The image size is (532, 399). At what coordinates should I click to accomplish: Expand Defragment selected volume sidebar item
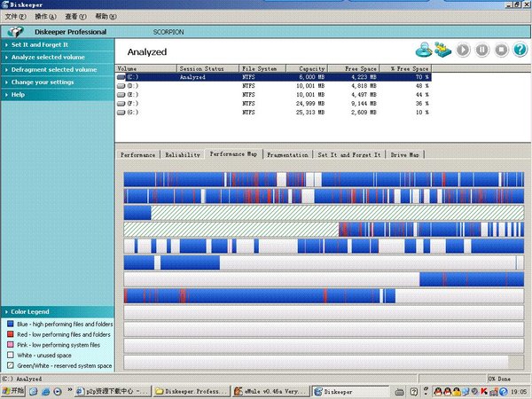click(58, 69)
